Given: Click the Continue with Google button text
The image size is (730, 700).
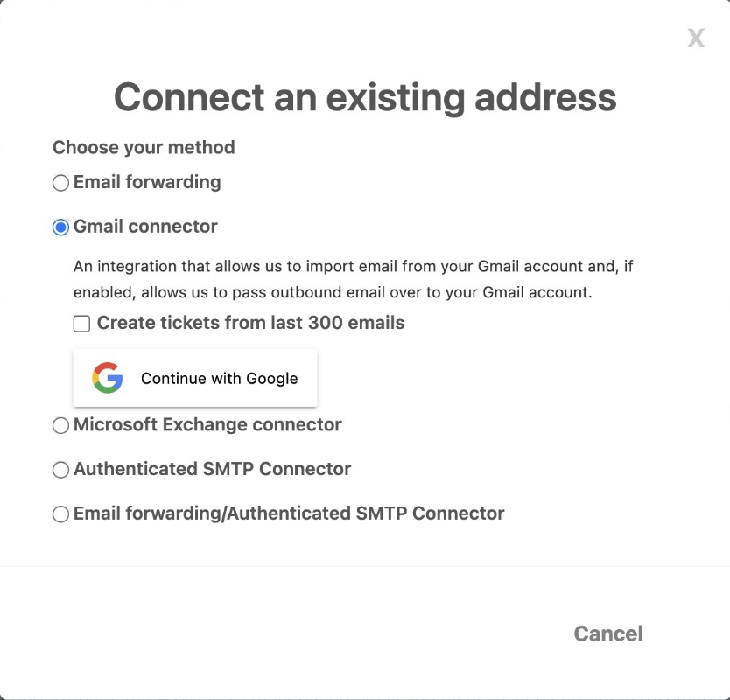Looking at the screenshot, I should coord(220,378).
